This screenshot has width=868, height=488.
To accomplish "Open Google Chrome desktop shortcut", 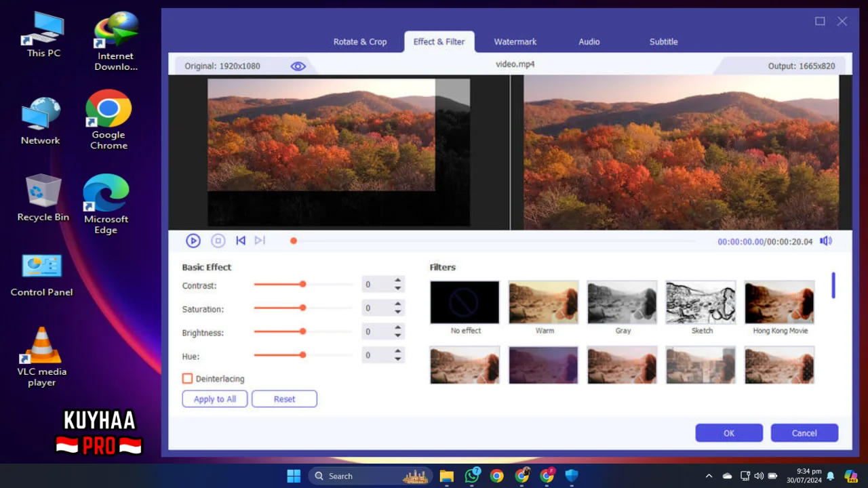I will click(108, 120).
